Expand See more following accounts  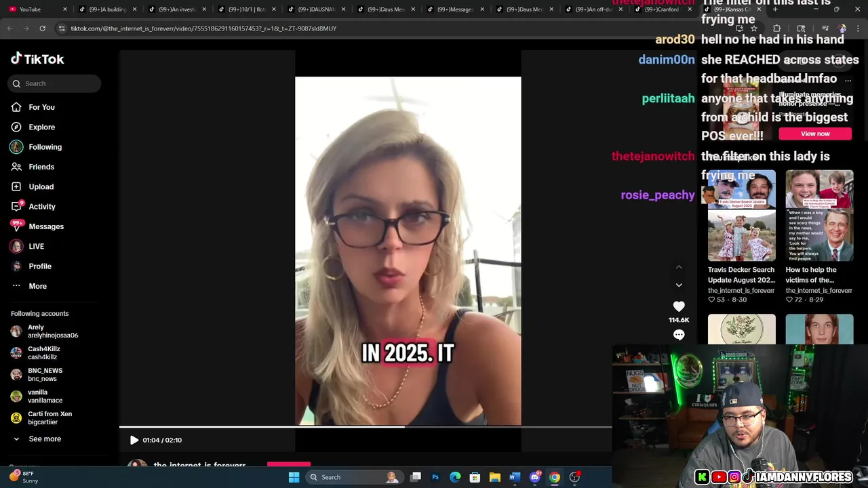point(37,439)
